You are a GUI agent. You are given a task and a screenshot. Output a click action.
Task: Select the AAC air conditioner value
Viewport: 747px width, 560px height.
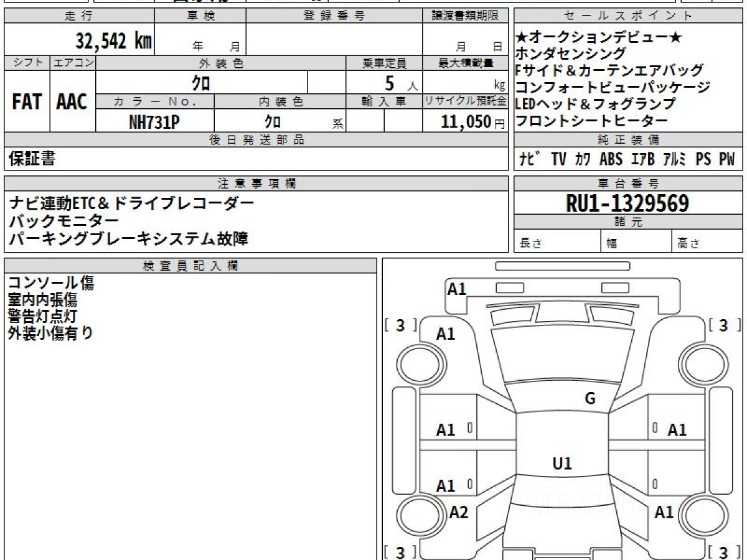tap(72, 102)
